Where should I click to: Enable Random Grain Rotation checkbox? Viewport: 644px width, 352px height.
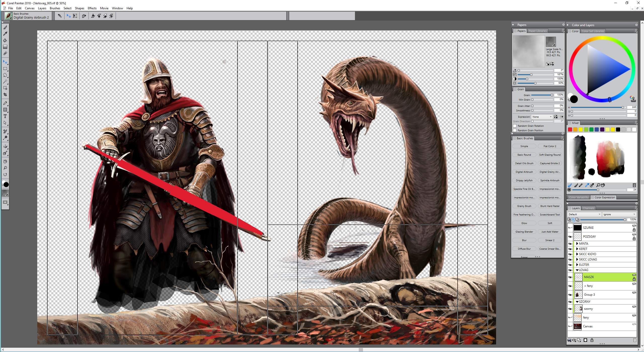click(x=515, y=126)
